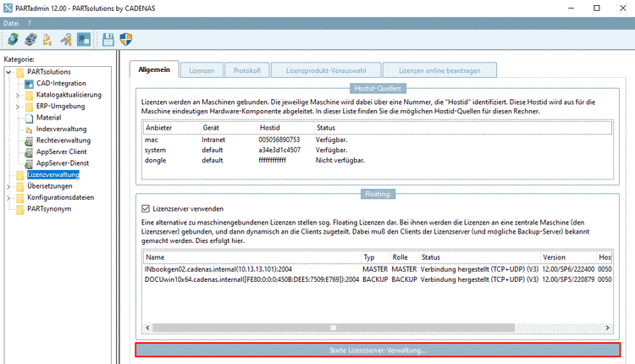Screen dimensions: 635x364
Task: Switch to the Lizenzen tab
Action: pos(202,70)
